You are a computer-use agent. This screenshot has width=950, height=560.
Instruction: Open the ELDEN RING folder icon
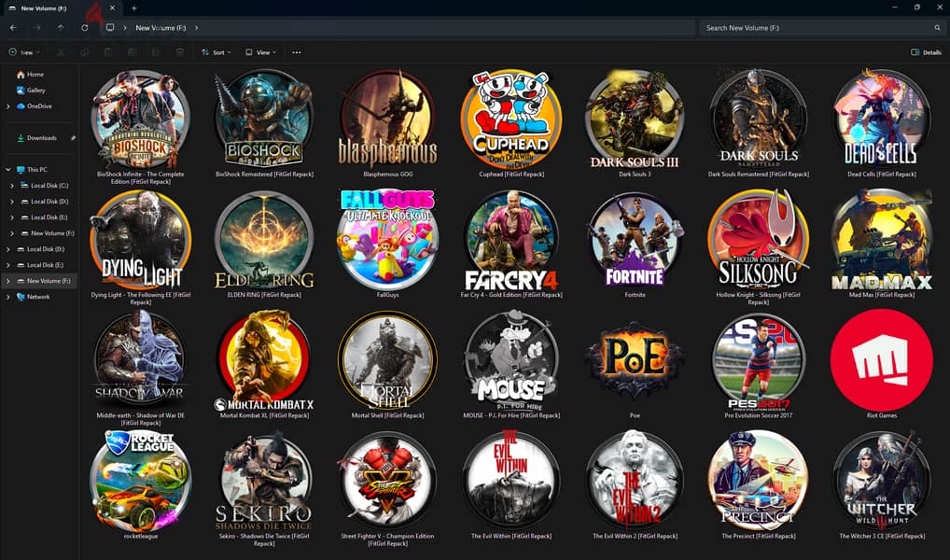264,240
